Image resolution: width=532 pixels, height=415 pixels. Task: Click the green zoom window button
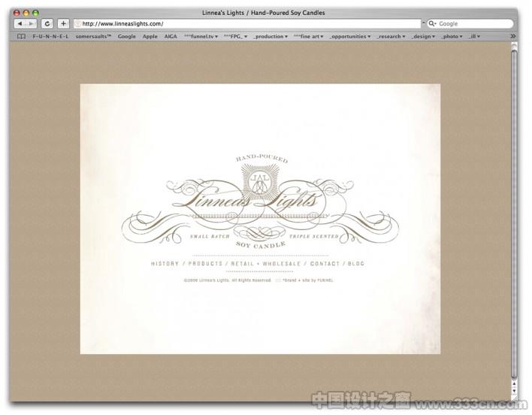(x=35, y=13)
